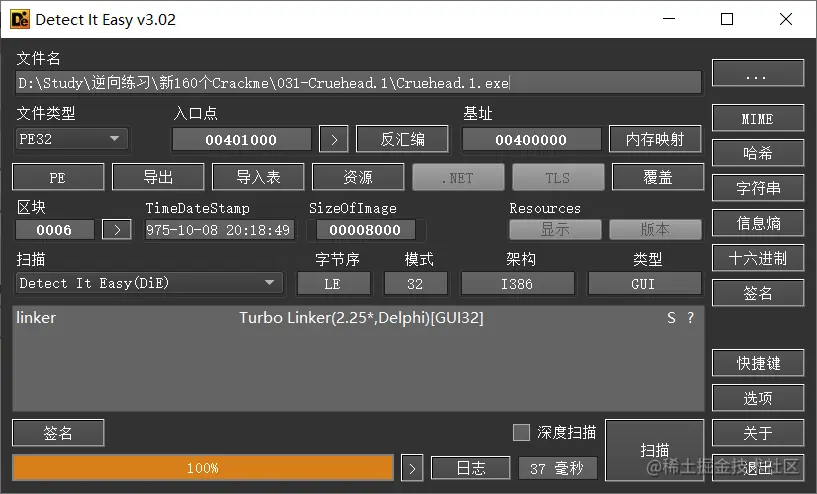Click the entry point 00401000 field
Image resolution: width=817 pixels, height=494 pixels.
pos(241,139)
